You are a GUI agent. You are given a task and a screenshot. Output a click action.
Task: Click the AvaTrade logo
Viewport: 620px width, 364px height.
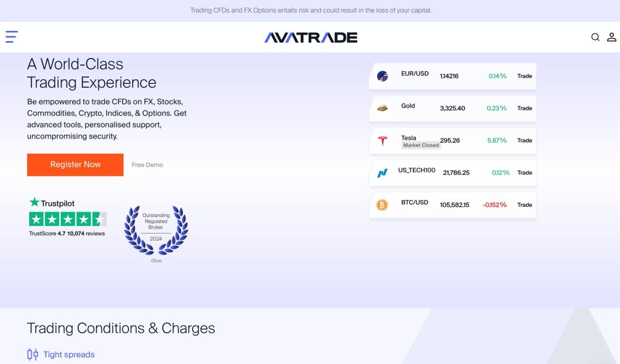coord(311,37)
